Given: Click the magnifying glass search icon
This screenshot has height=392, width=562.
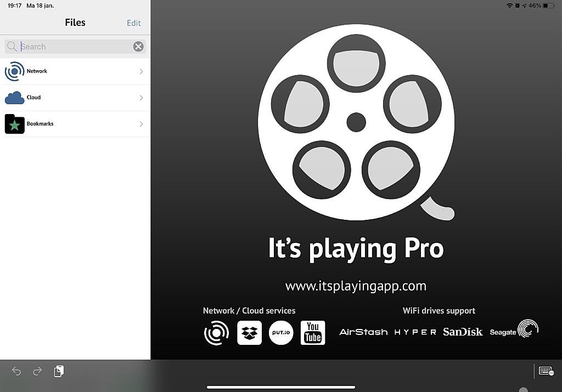Looking at the screenshot, I should [x=12, y=47].
